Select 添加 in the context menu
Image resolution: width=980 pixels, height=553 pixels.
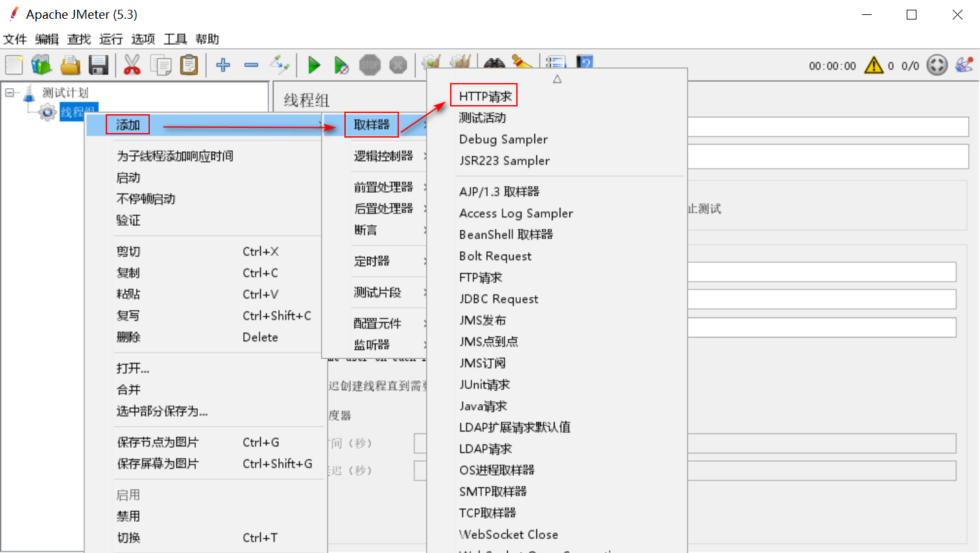(x=204, y=125)
